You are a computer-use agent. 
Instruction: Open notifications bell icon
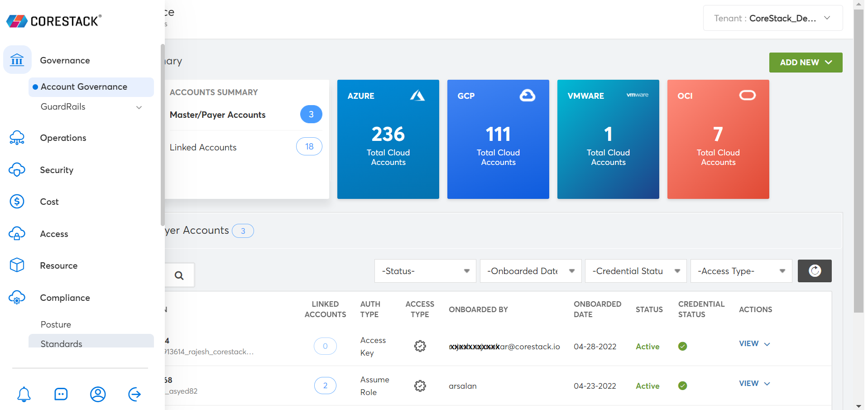[x=24, y=394]
